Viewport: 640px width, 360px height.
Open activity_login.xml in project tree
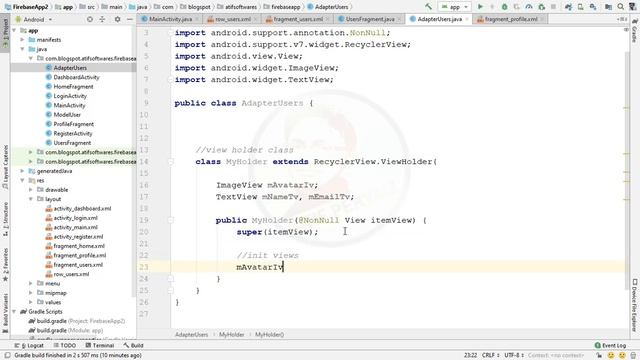[76, 218]
